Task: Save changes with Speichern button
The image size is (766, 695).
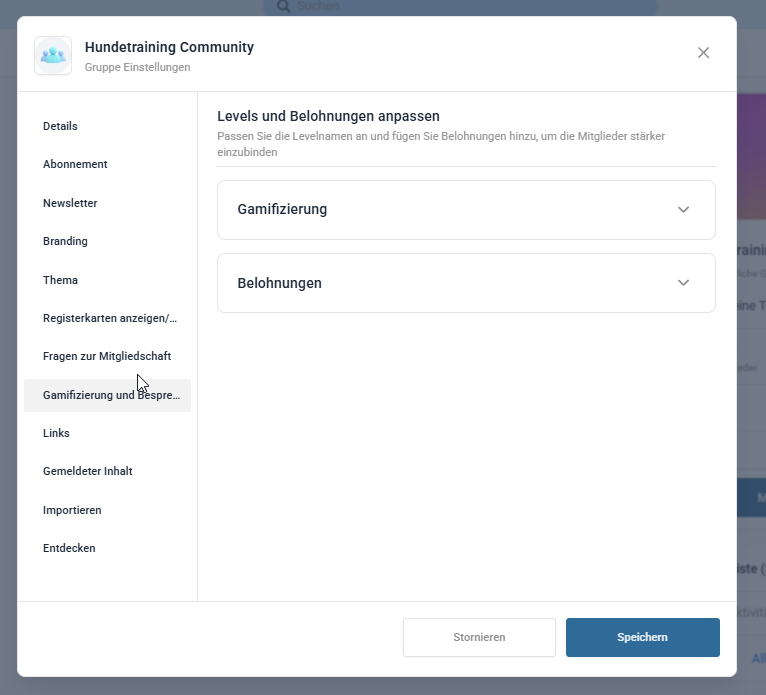Action: [642, 637]
